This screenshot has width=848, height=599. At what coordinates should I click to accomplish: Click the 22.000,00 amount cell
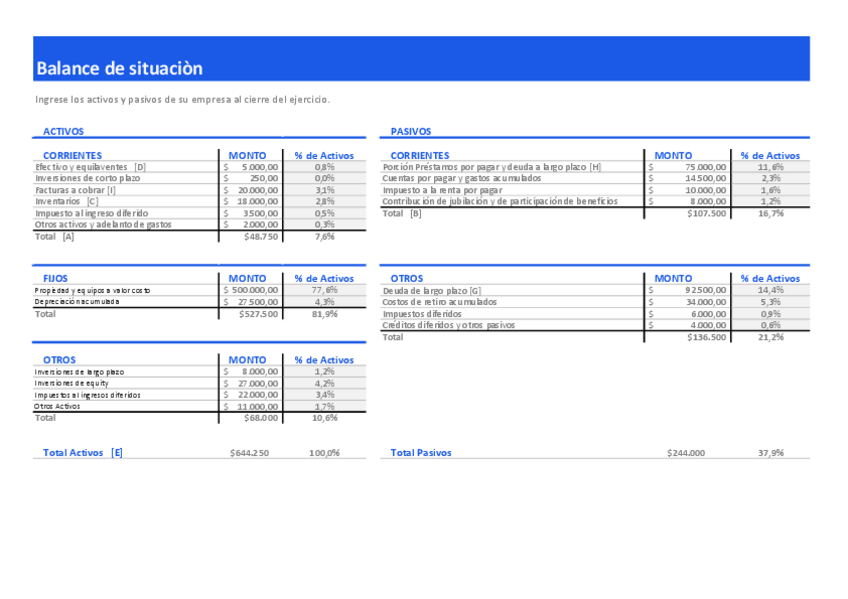[258, 395]
